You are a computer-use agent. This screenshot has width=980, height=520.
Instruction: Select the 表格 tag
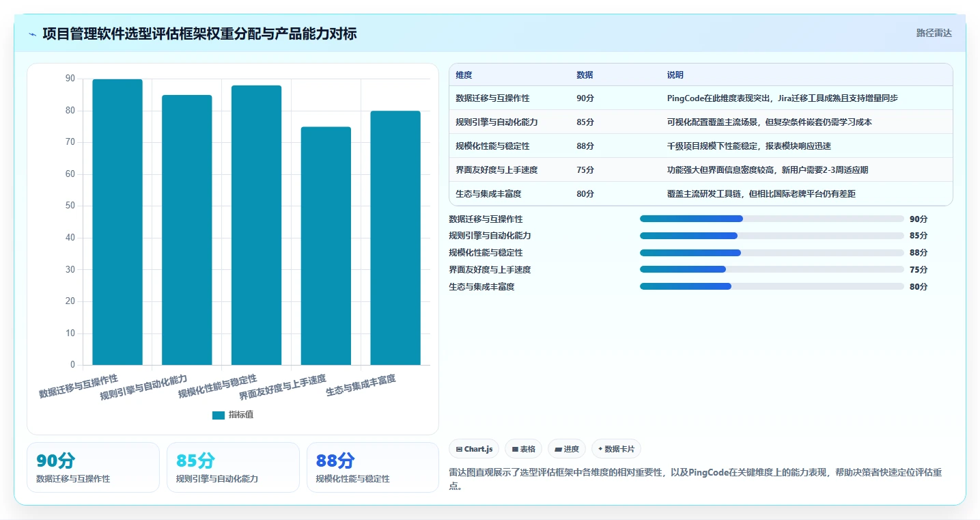(x=523, y=449)
